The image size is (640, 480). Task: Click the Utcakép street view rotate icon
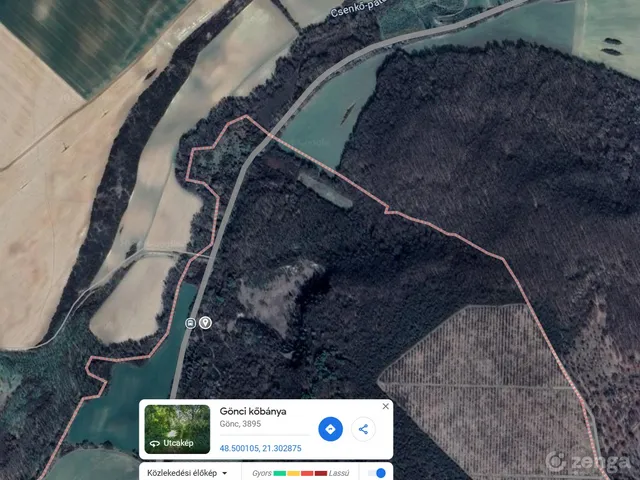(155, 443)
